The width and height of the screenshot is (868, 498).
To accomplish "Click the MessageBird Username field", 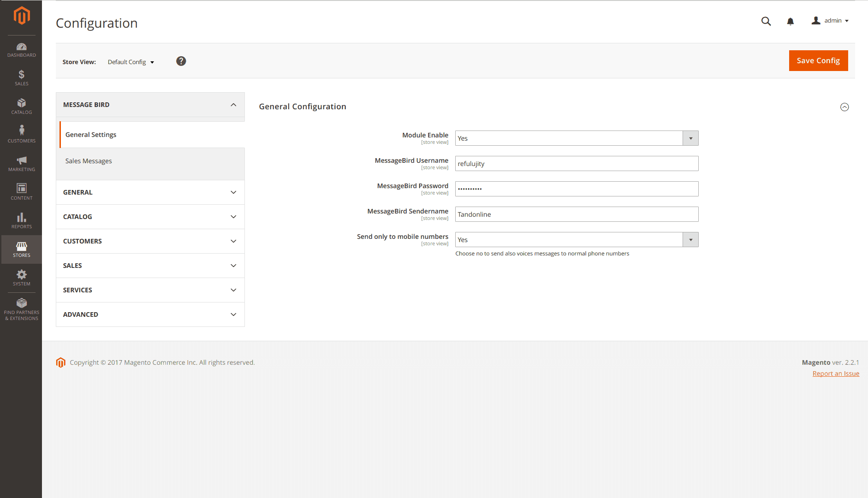I will (x=577, y=164).
